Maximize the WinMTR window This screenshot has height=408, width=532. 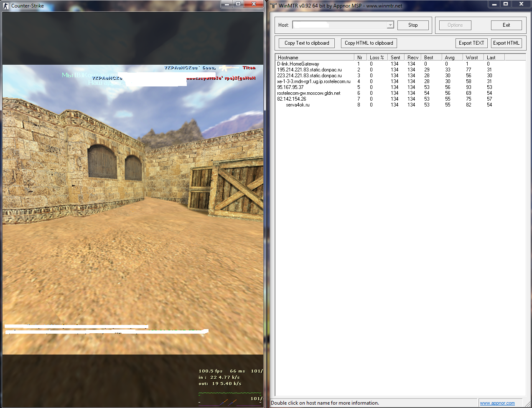click(506, 4)
